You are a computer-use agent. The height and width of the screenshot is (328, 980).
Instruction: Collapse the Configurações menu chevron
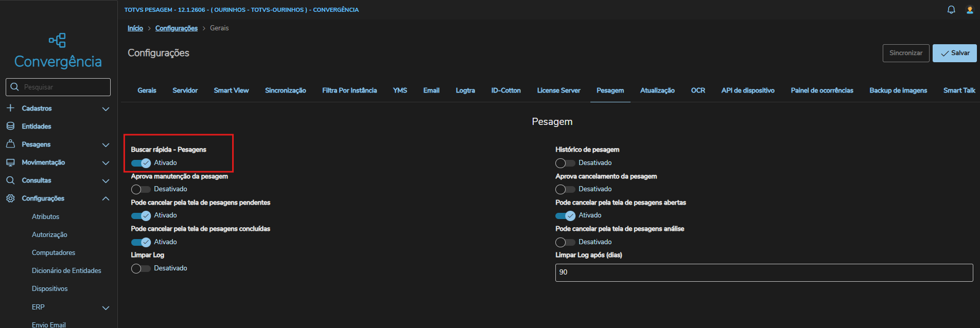pyautogui.click(x=106, y=198)
